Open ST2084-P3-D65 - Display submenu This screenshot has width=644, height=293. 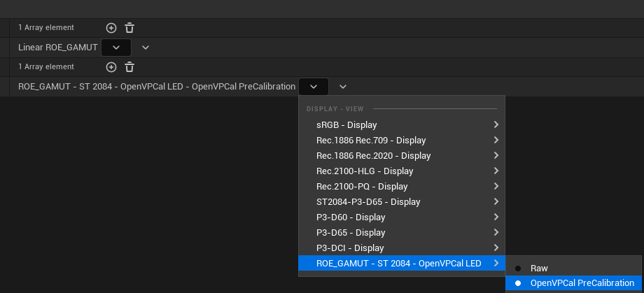click(402, 202)
